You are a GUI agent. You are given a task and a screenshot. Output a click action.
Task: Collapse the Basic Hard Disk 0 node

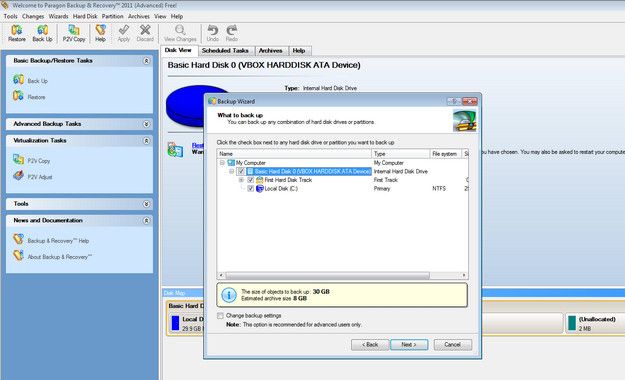pyautogui.click(x=232, y=171)
